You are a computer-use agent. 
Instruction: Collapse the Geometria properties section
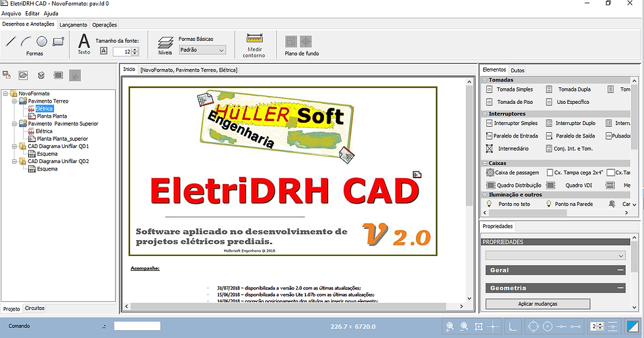(620, 288)
